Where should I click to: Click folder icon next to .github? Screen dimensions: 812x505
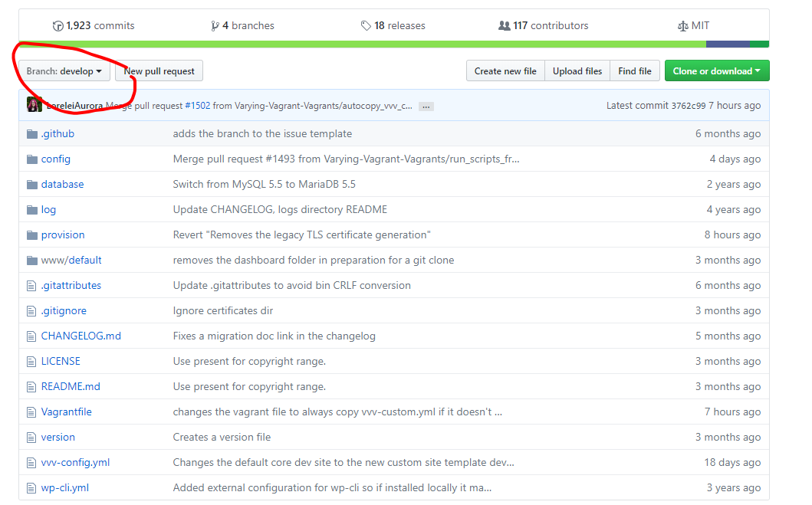point(32,134)
